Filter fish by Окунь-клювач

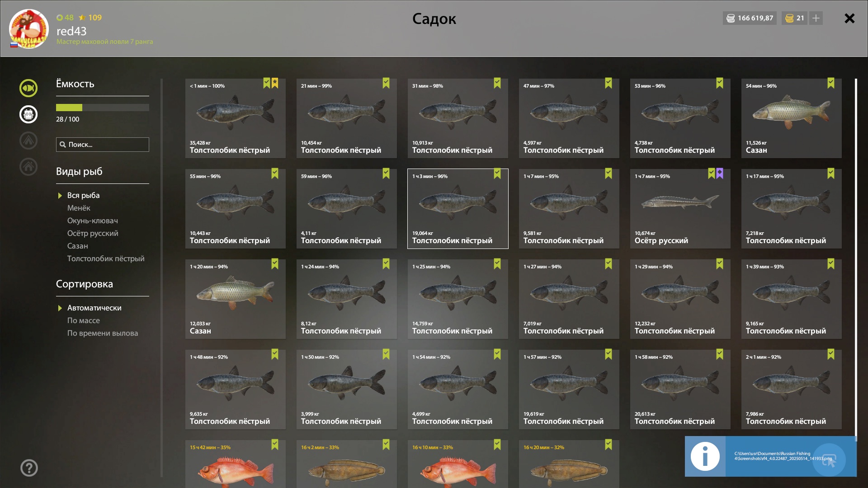pos(93,221)
